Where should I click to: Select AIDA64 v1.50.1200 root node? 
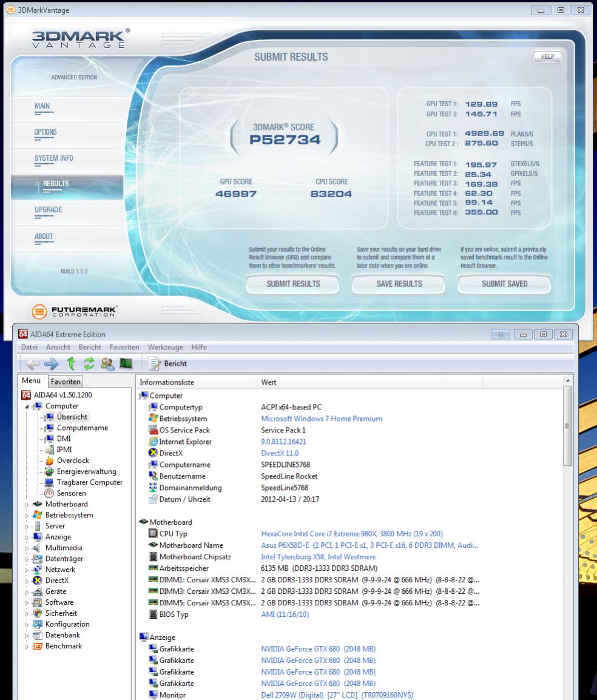[x=62, y=395]
